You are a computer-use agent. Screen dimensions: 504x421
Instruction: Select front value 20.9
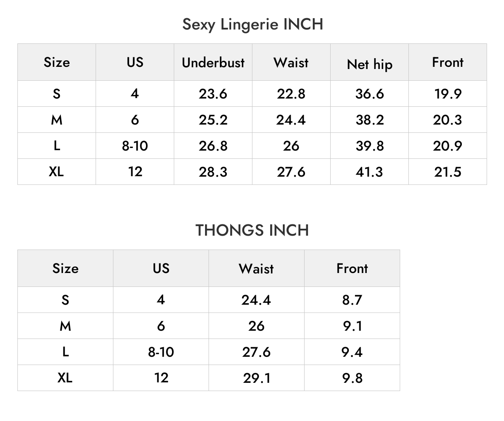(448, 146)
